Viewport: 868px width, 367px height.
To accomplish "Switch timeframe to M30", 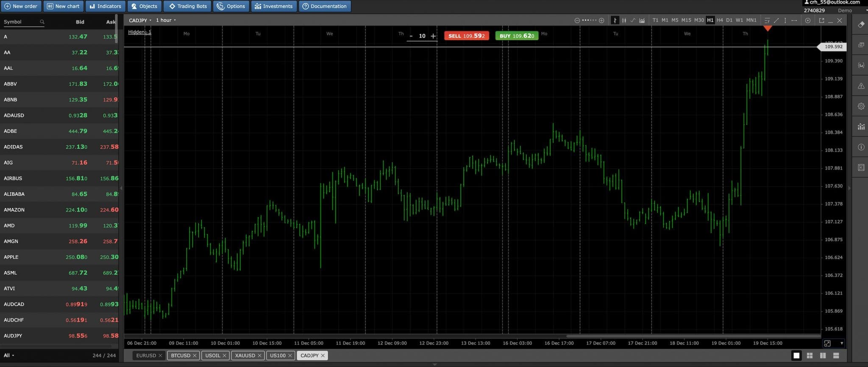I will [x=699, y=20].
